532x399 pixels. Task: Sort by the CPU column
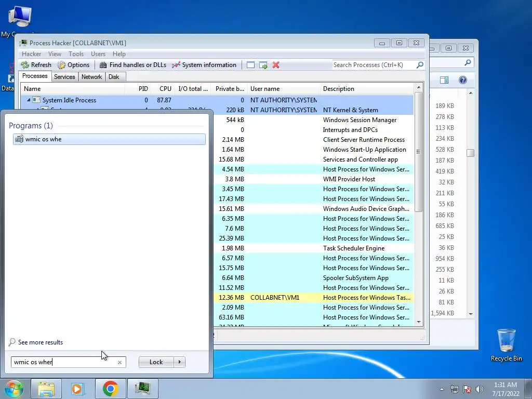[163, 88]
